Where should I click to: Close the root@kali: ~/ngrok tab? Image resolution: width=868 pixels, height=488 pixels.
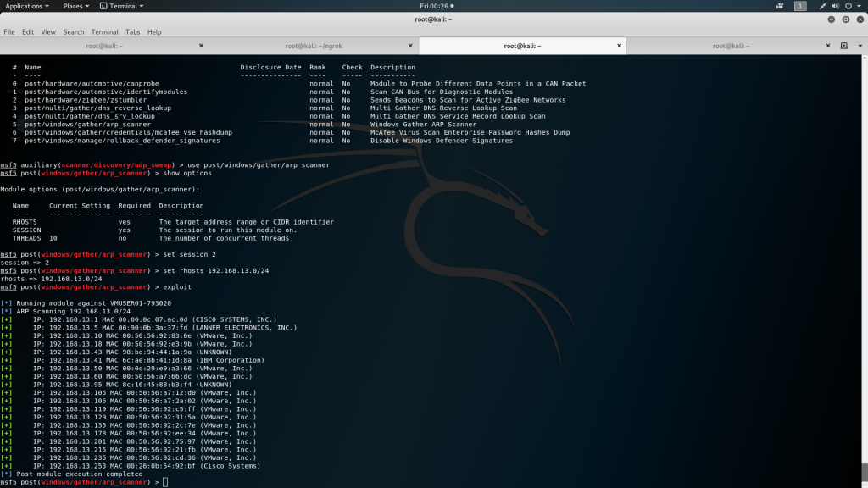pos(410,46)
